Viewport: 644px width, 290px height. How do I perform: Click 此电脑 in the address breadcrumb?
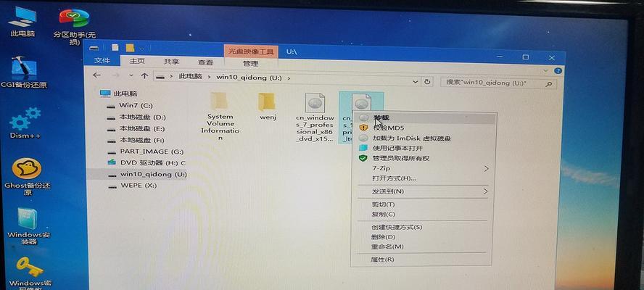[190, 77]
